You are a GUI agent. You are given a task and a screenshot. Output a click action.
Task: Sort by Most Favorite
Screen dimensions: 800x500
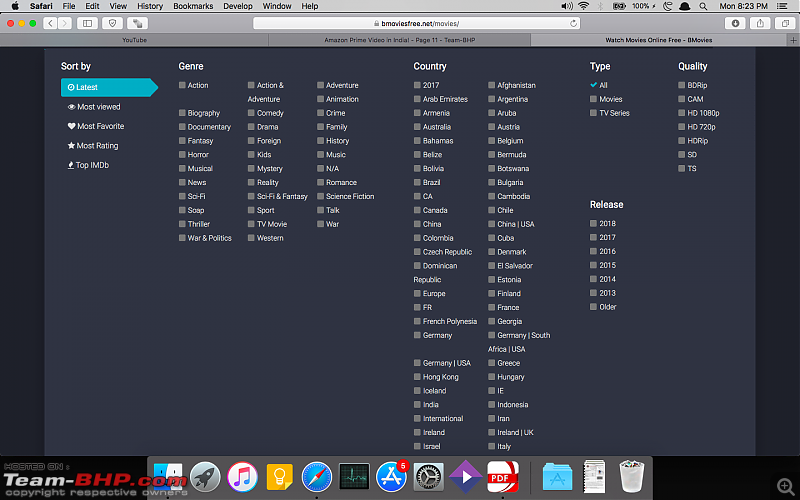coord(96,126)
